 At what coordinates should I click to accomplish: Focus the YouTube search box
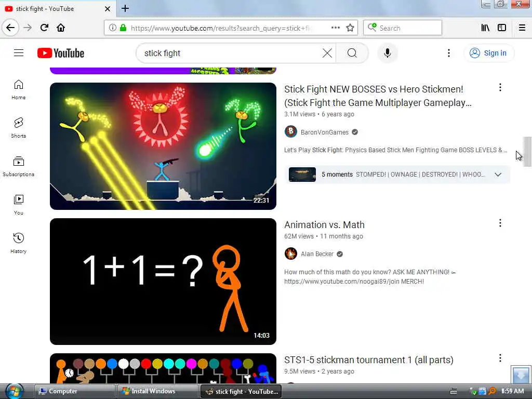point(231,54)
